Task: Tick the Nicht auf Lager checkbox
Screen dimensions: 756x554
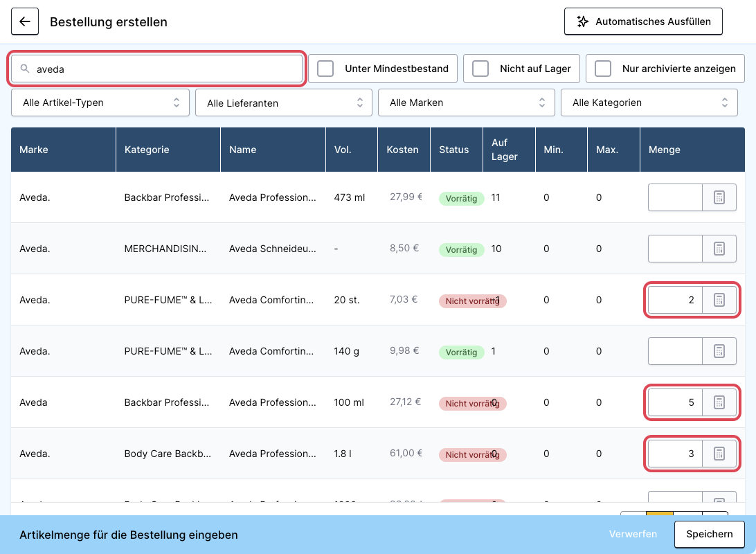Action: [x=480, y=69]
